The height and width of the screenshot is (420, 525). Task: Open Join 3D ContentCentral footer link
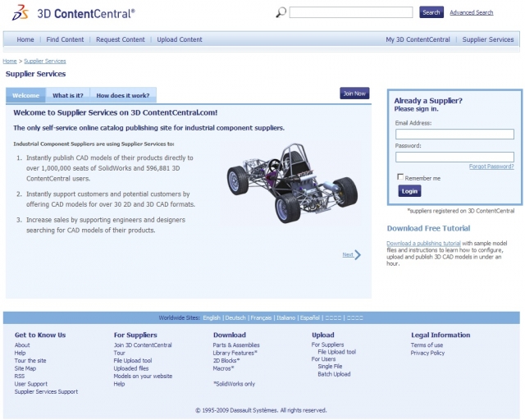point(143,345)
